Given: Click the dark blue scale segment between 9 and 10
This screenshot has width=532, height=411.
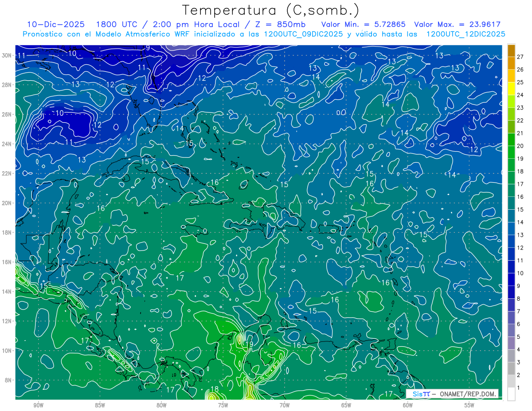Looking at the screenshot, I should click(x=511, y=280).
